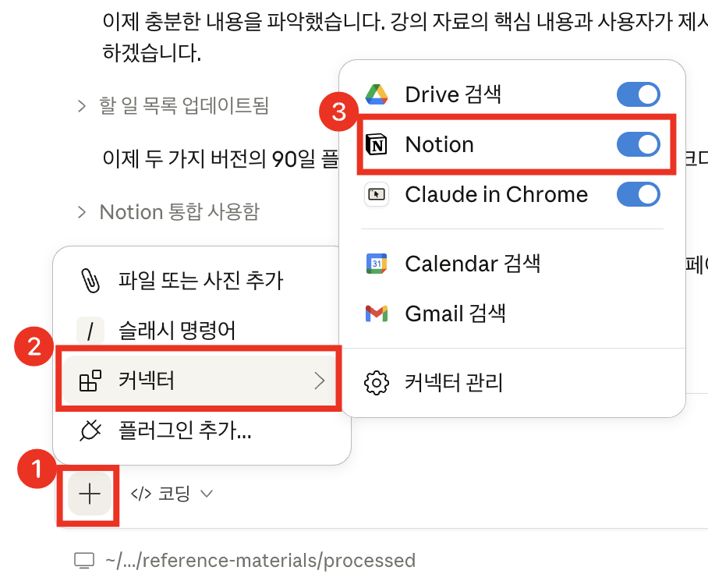Click the Google Calendar icon
Screen dimensions: 708x588
(377, 264)
